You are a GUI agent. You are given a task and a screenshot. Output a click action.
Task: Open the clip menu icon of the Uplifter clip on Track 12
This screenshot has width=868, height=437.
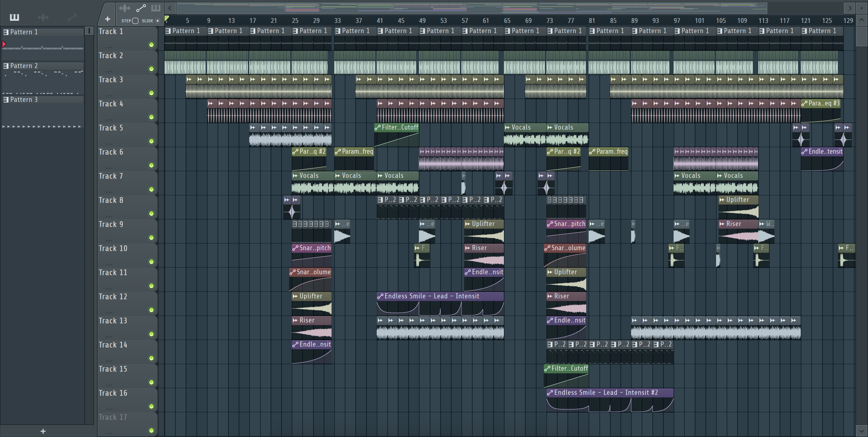(x=295, y=296)
